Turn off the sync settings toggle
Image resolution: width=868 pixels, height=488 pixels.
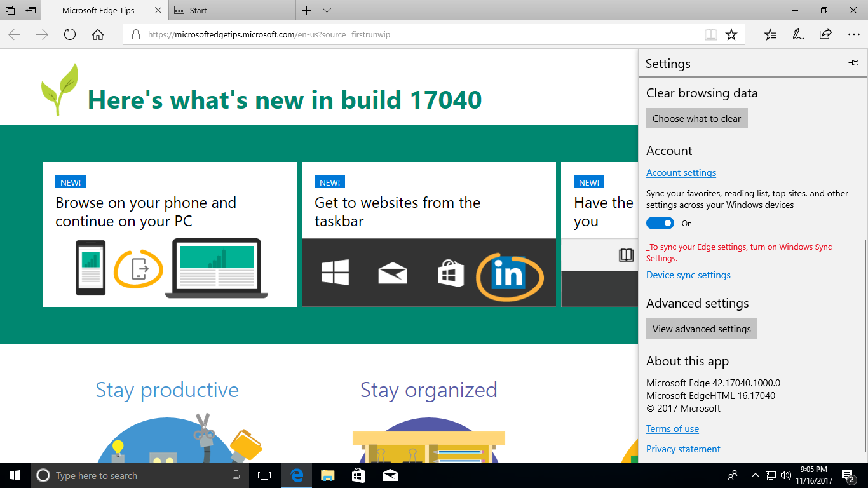coord(660,223)
